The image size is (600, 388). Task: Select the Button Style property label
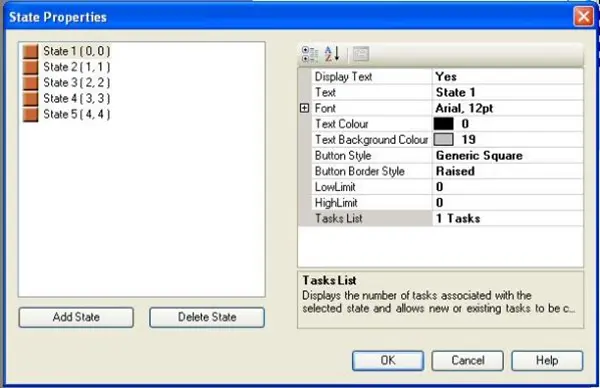click(372, 155)
